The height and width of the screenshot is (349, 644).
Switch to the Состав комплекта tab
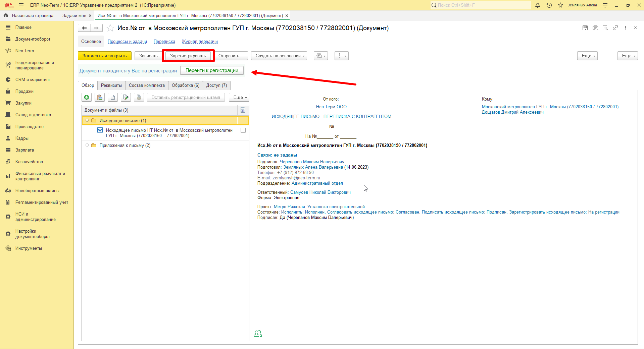pyautogui.click(x=147, y=85)
